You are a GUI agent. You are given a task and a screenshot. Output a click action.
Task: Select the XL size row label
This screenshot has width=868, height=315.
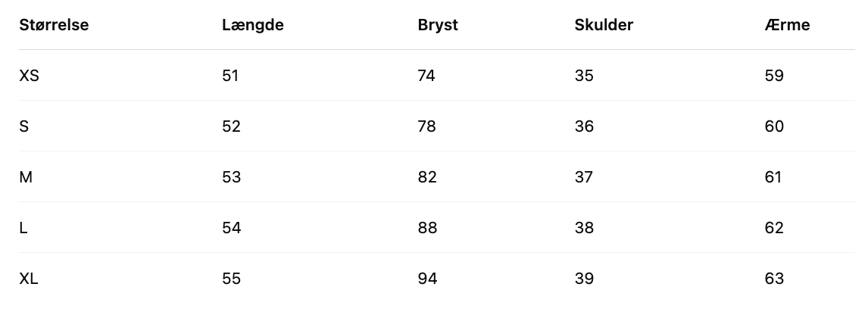coord(29,279)
